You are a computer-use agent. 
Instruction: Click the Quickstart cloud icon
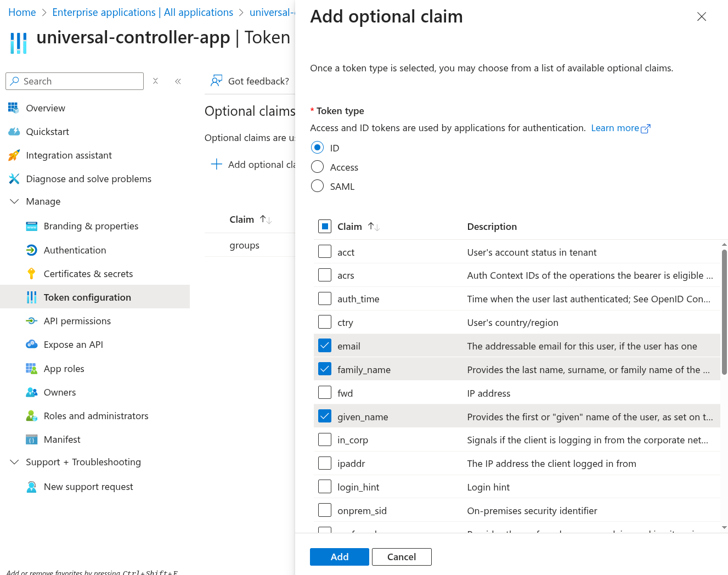point(14,132)
